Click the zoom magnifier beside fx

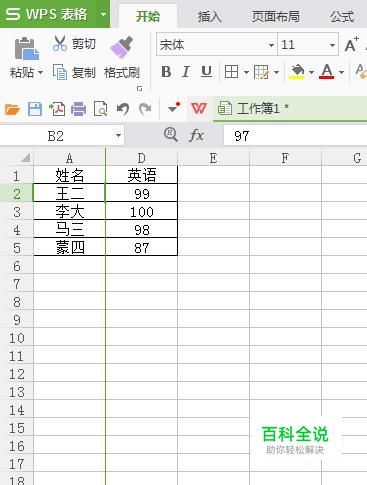pyautogui.click(x=171, y=135)
